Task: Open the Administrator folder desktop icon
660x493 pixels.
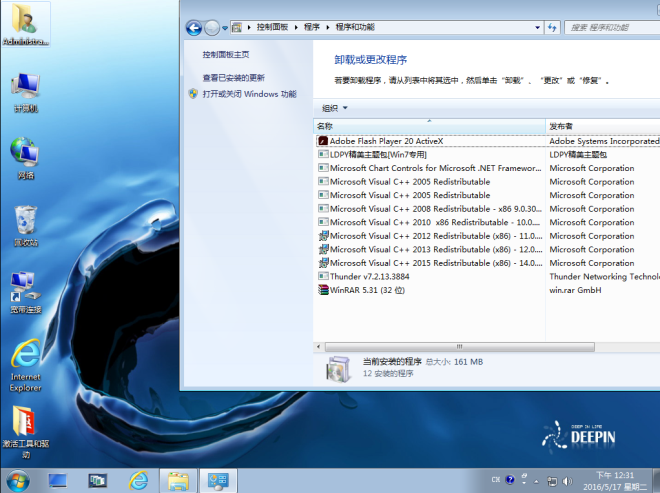Action: pyautogui.click(x=25, y=24)
